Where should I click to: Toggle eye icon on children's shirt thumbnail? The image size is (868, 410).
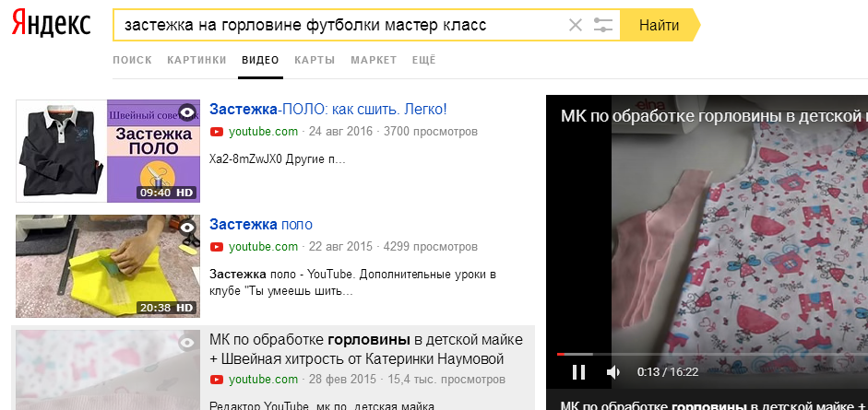coord(187,343)
